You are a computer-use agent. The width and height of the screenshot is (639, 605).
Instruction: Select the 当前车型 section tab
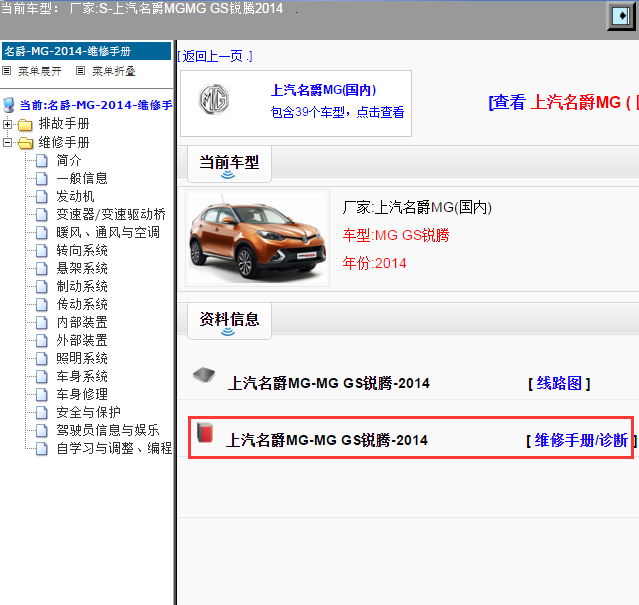pos(229,164)
